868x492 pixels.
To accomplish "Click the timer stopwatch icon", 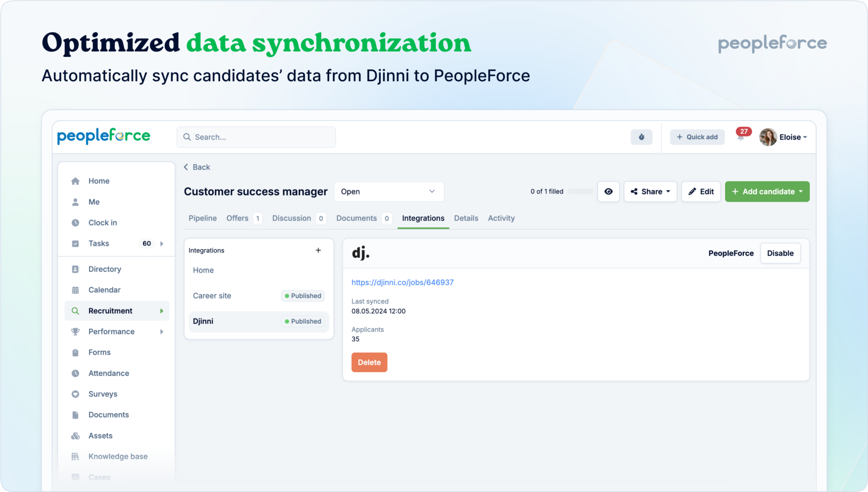I will coord(641,137).
